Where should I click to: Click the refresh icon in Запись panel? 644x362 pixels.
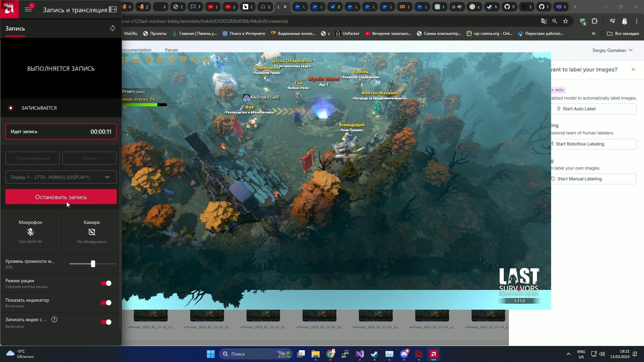tap(113, 28)
